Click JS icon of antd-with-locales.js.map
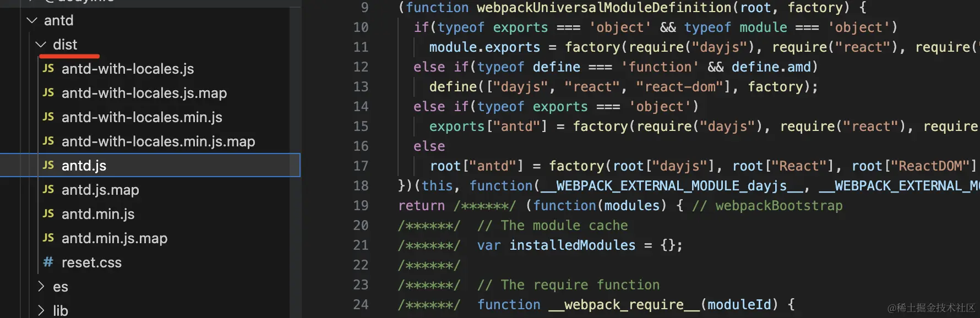This screenshot has width=980, height=318. click(48, 92)
